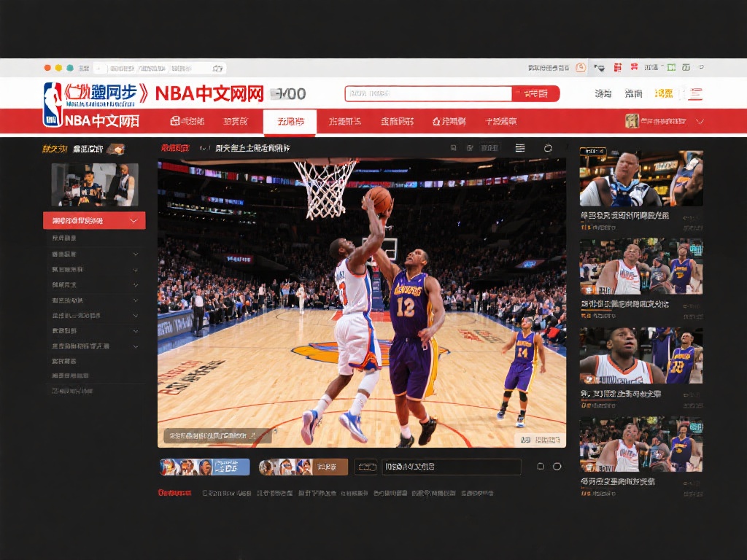Toggle the round button below the video at right

[557, 467]
